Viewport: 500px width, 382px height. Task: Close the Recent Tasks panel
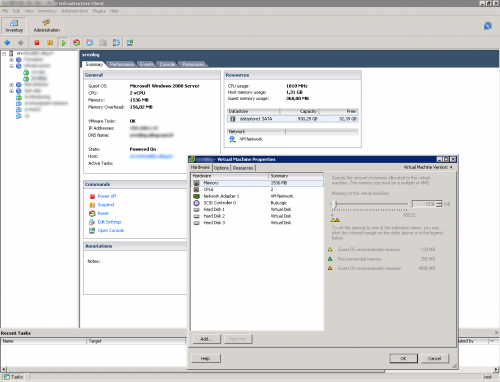(x=496, y=333)
